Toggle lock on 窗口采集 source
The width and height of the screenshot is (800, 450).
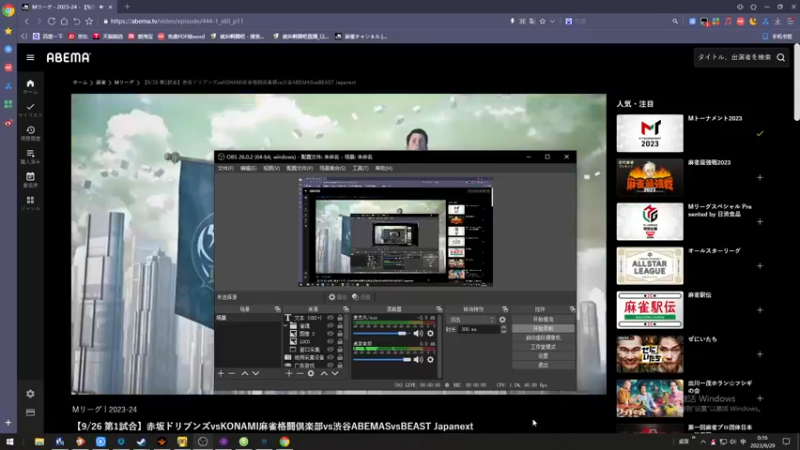tap(340, 349)
